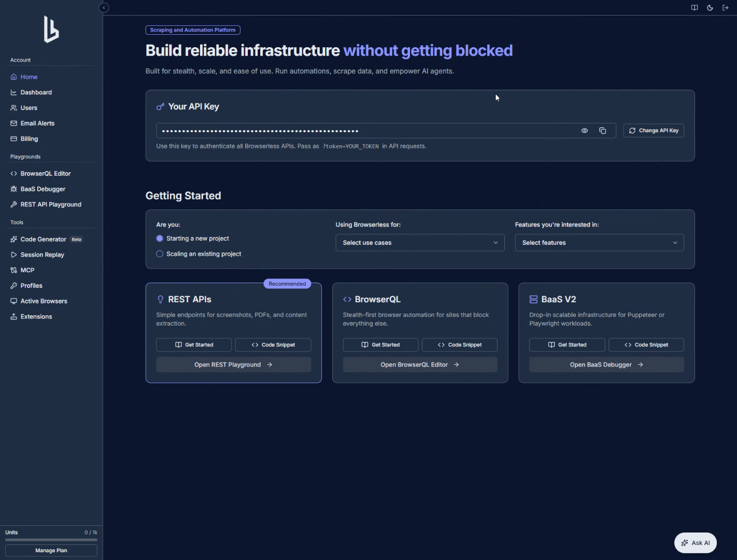Click the lightbulb icon beside REST APIs
The height and width of the screenshot is (560, 737).
click(x=160, y=300)
